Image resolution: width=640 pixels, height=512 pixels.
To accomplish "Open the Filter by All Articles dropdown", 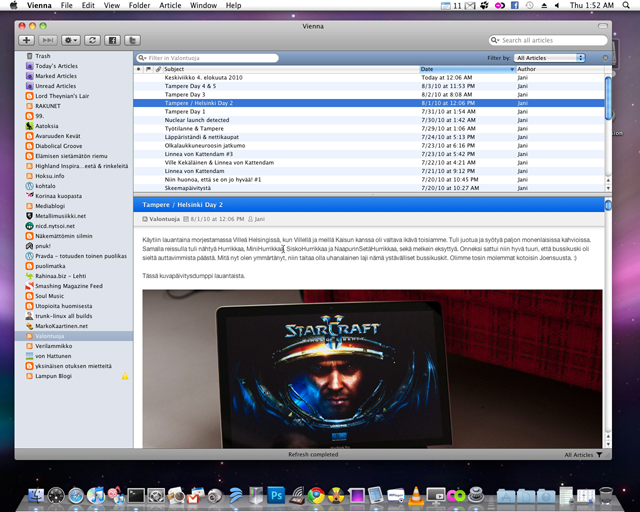I will pyautogui.click(x=549, y=58).
